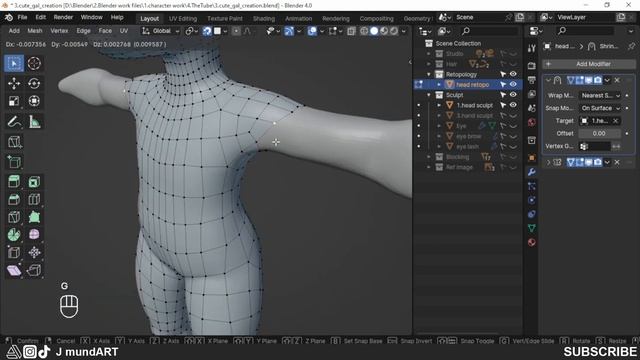
Task: Select the Edge Slide tool
Action: (x=14, y=252)
